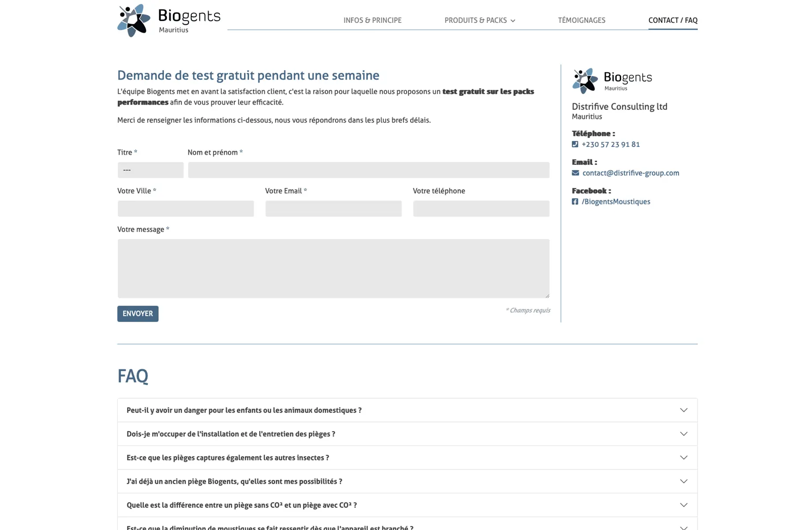Expand FAQ about traps with and without CO²
Screen dimensions: 812x530
(x=407, y=505)
